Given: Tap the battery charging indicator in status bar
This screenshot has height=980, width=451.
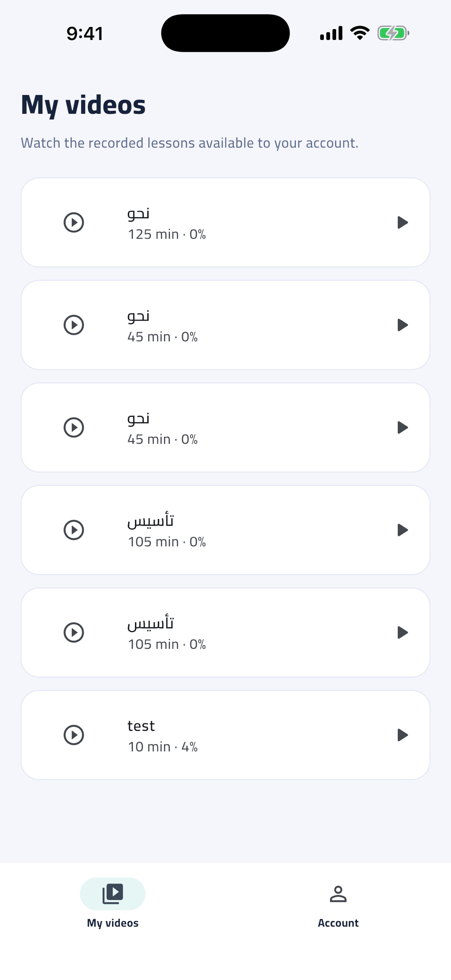Looking at the screenshot, I should (393, 33).
